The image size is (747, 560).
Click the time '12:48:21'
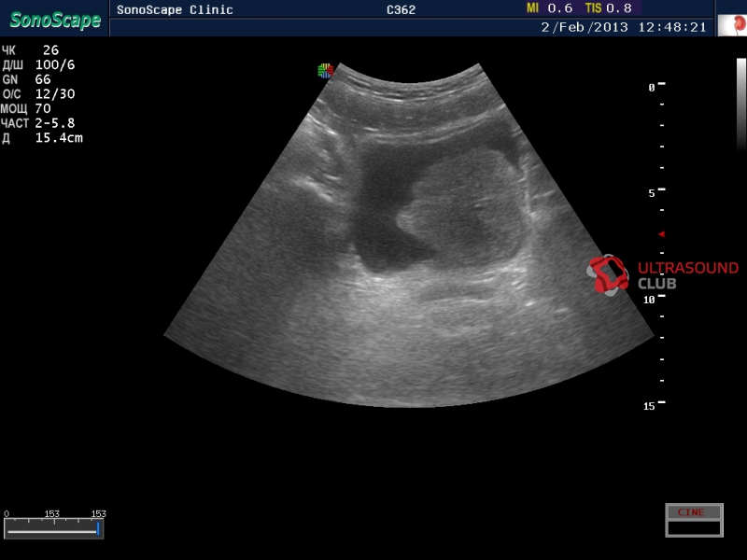(x=671, y=27)
